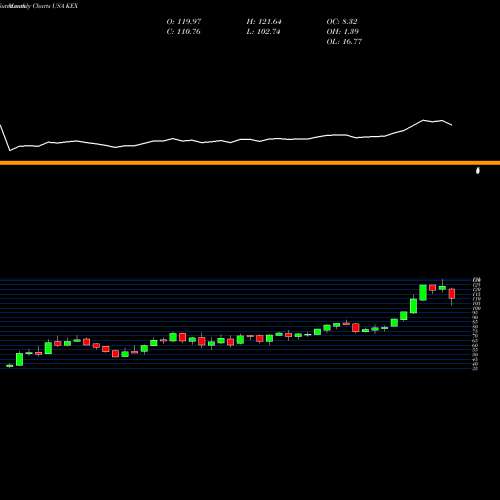This screenshot has height=500, width=500.
Task: Click the close price value C: 110.76
Action: point(183,32)
